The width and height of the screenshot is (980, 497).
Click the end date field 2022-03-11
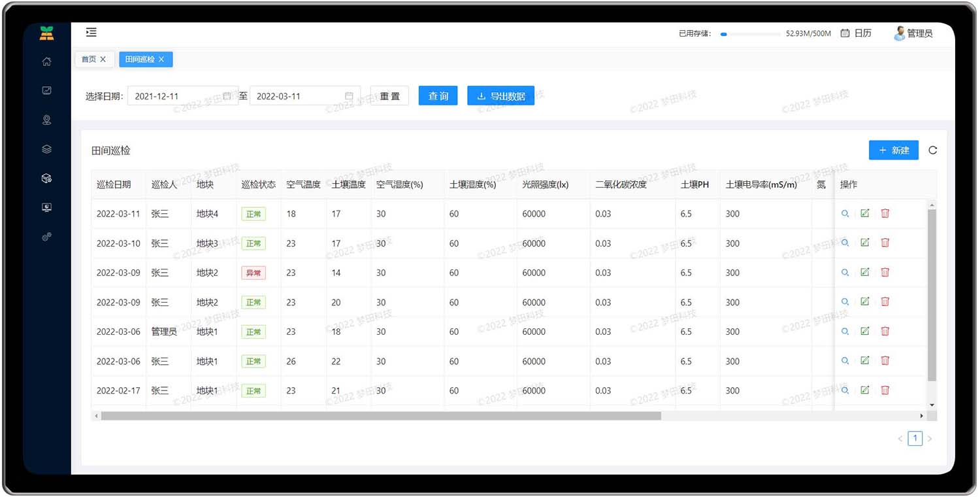point(304,96)
